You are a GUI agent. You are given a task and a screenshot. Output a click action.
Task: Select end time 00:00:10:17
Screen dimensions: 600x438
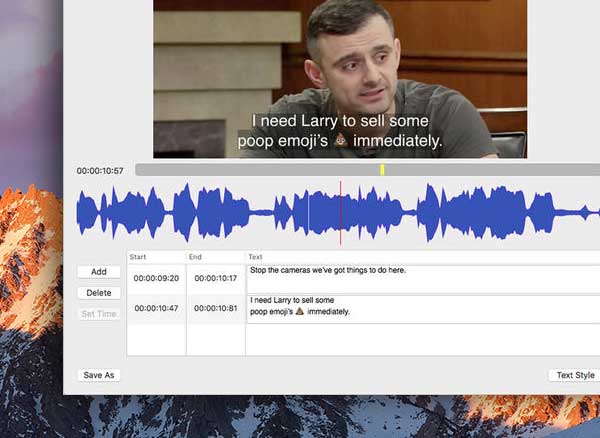coord(216,278)
